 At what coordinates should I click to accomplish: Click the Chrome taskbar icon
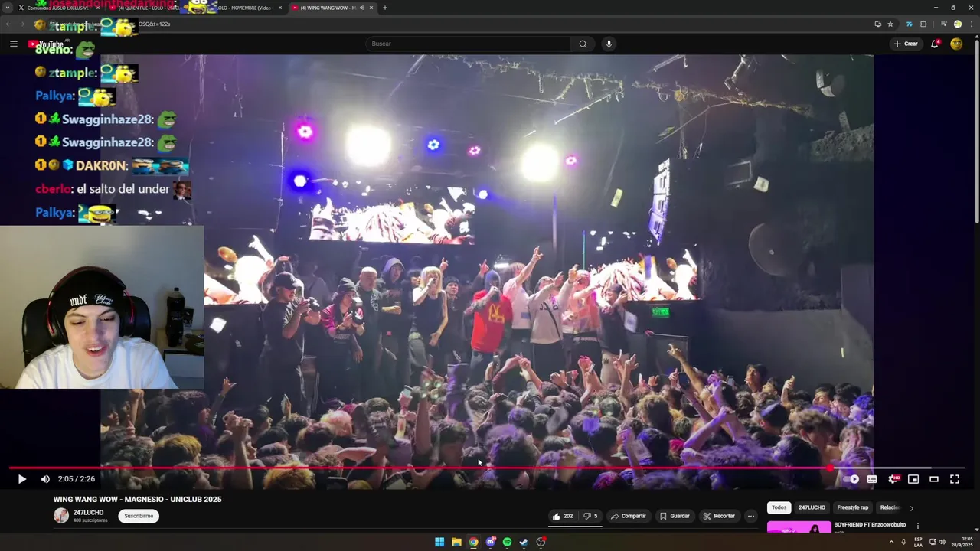tap(473, 542)
